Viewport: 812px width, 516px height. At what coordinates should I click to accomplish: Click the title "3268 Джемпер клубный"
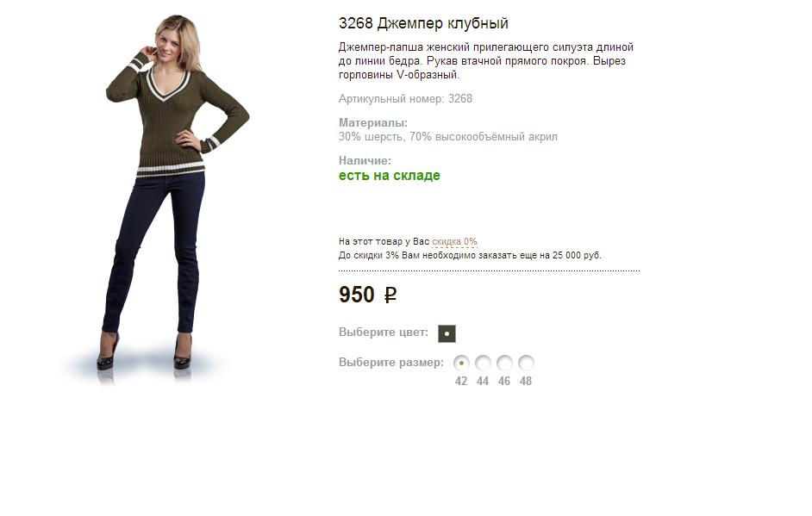click(423, 23)
